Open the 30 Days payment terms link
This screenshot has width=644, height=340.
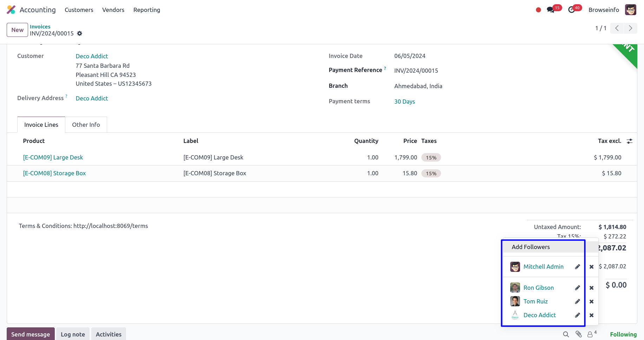[405, 102]
